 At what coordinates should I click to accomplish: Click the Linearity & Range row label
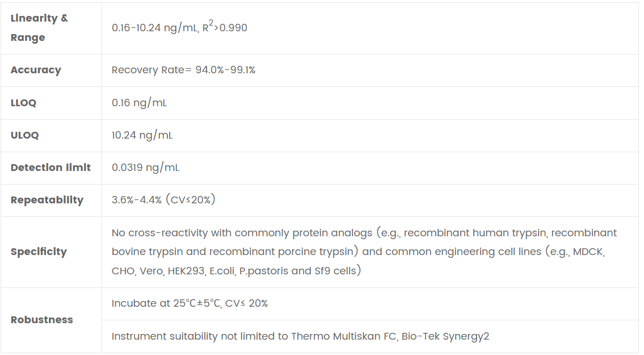[x=39, y=28]
